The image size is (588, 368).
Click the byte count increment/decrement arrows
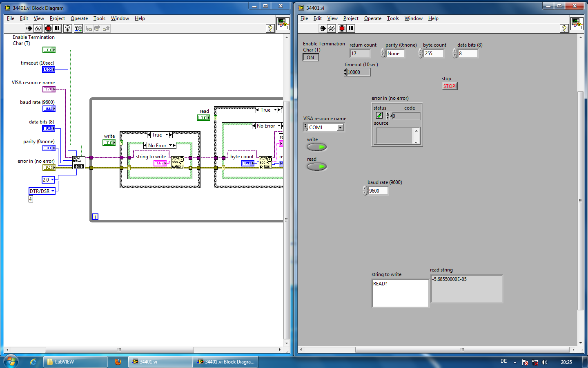tap(420, 53)
